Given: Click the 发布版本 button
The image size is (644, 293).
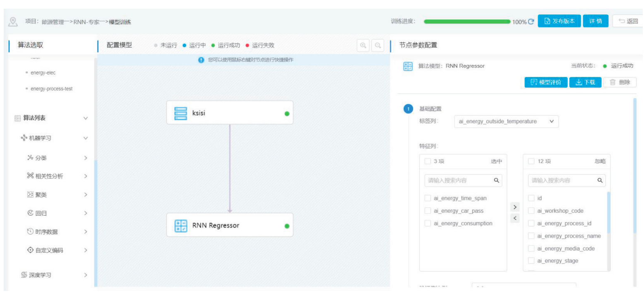Looking at the screenshot, I should pyautogui.click(x=559, y=22).
